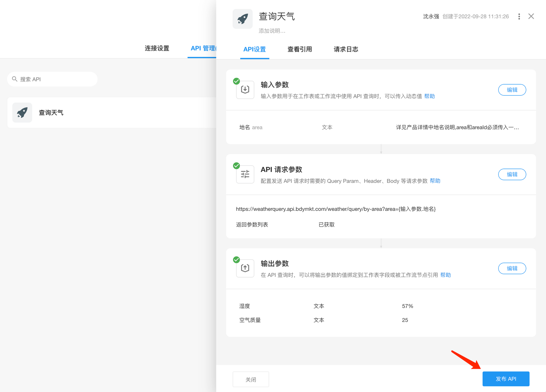Image resolution: width=546 pixels, height=392 pixels.
Task: Switch to the API 管理 tab
Action: pos(203,48)
